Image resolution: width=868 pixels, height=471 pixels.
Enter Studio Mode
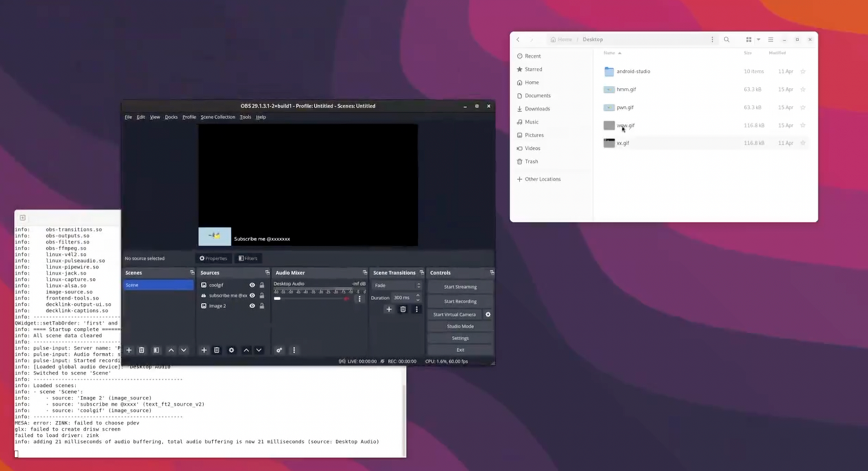pos(460,327)
